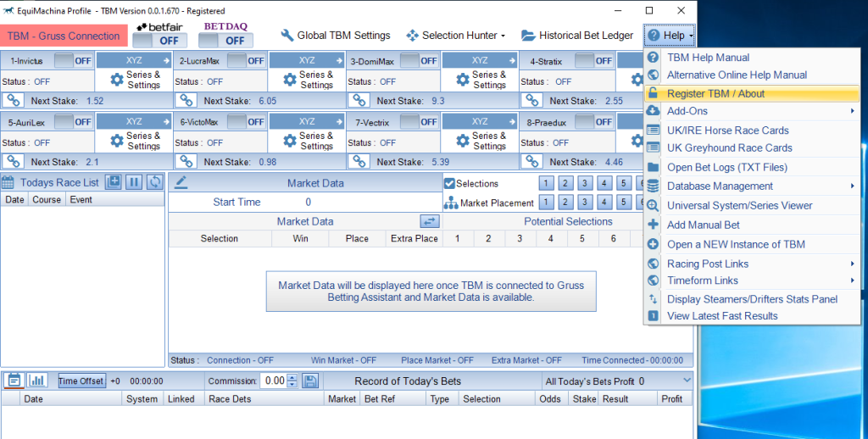This screenshot has height=439, width=868.
Task: Open Series & Settings gear for 1-Invictus
Action: (117, 80)
